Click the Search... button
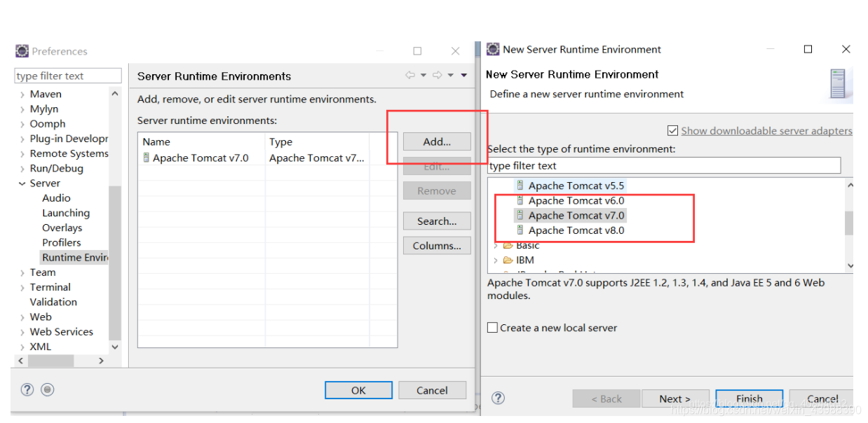 (437, 221)
